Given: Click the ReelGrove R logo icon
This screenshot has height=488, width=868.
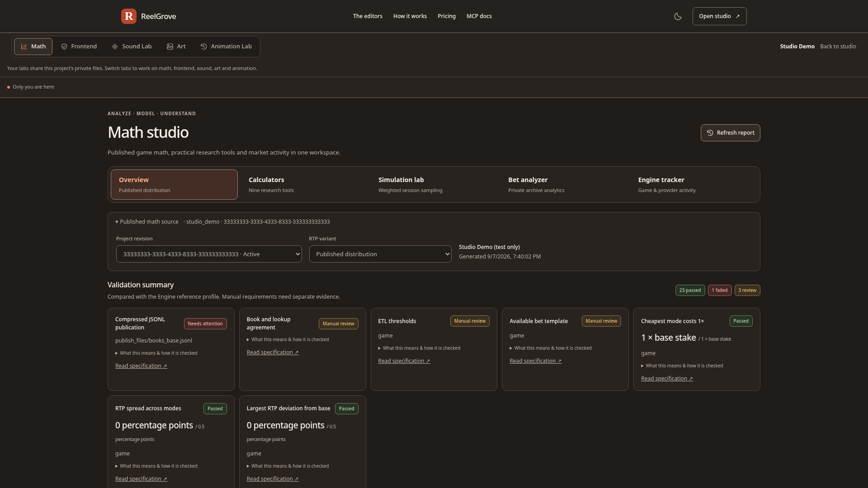Looking at the screenshot, I should (x=129, y=16).
